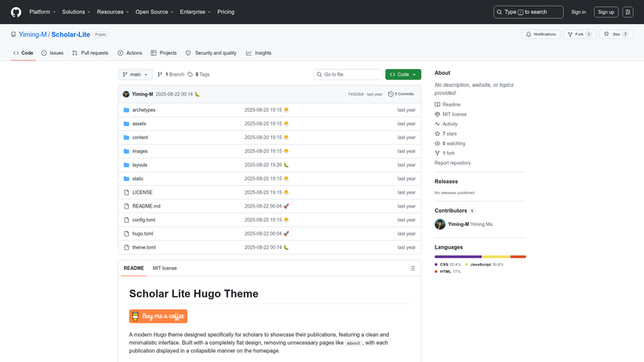The height and width of the screenshot is (362, 644).
Task: Click the assets folder icon
Action: point(126,124)
